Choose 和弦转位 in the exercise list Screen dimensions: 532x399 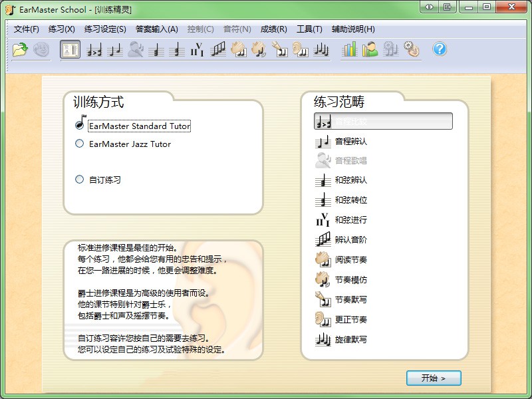[341, 200]
